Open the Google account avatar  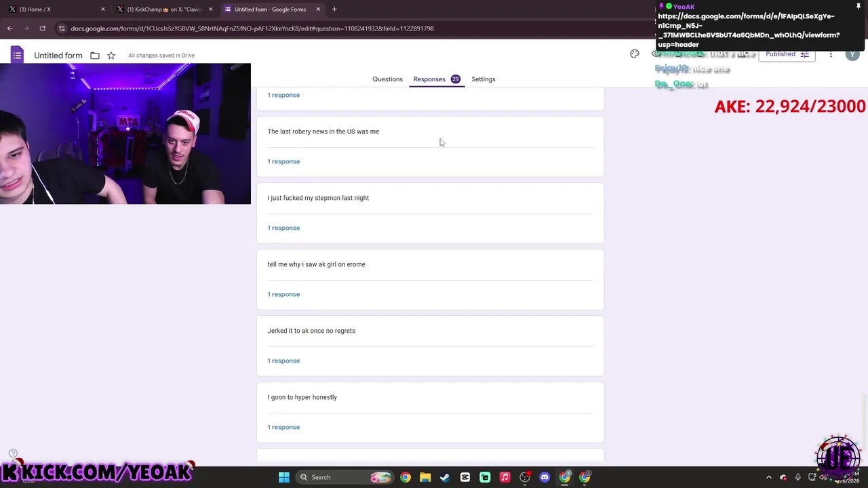[x=852, y=54]
